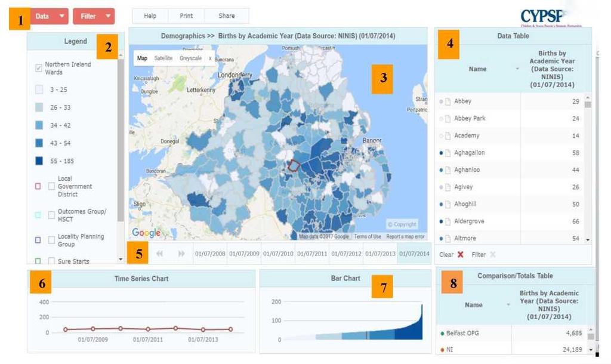
Task: Uncheck the Northern Ireland Wards checkbox
Action: tap(39, 68)
